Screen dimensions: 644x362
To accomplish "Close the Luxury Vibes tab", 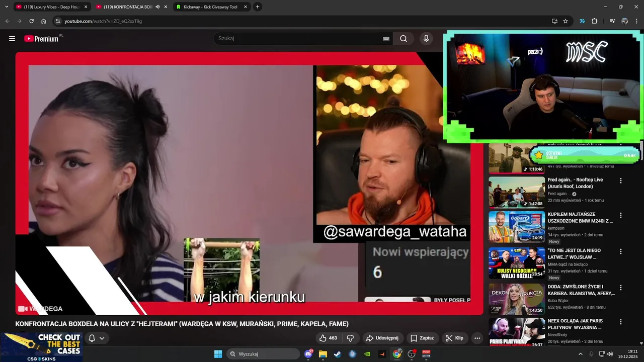I will click(86, 7).
